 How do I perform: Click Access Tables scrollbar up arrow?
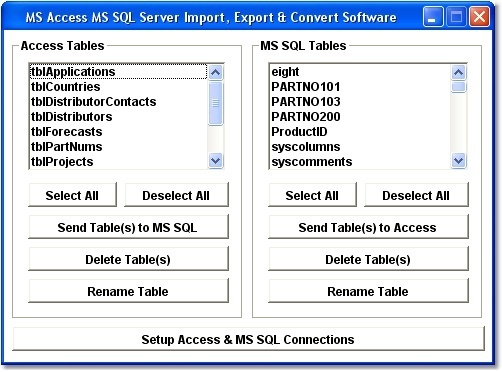(216, 72)
